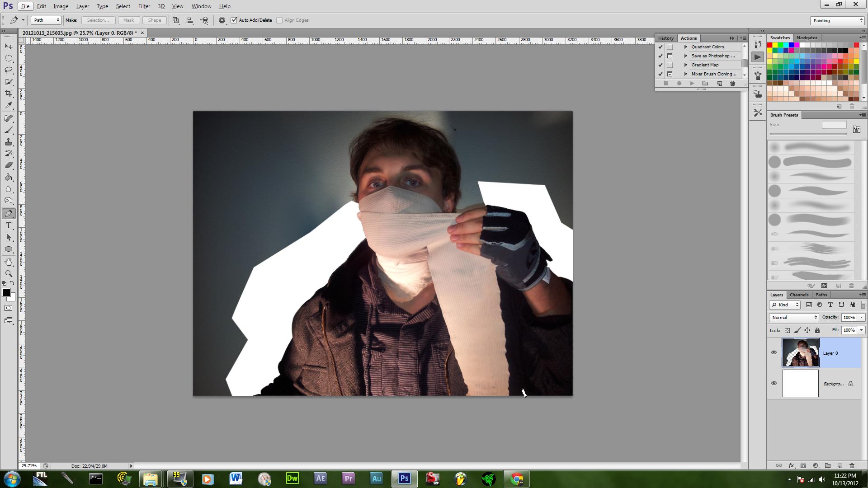Toggle lock all for layer
Viewport: 868px width, 488px height.
tap(817, 330)
